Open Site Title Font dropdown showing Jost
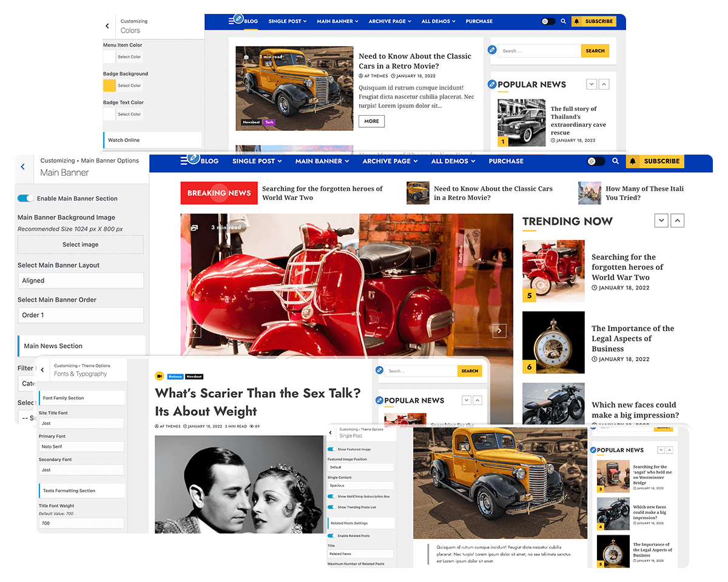 coord(81,423)
